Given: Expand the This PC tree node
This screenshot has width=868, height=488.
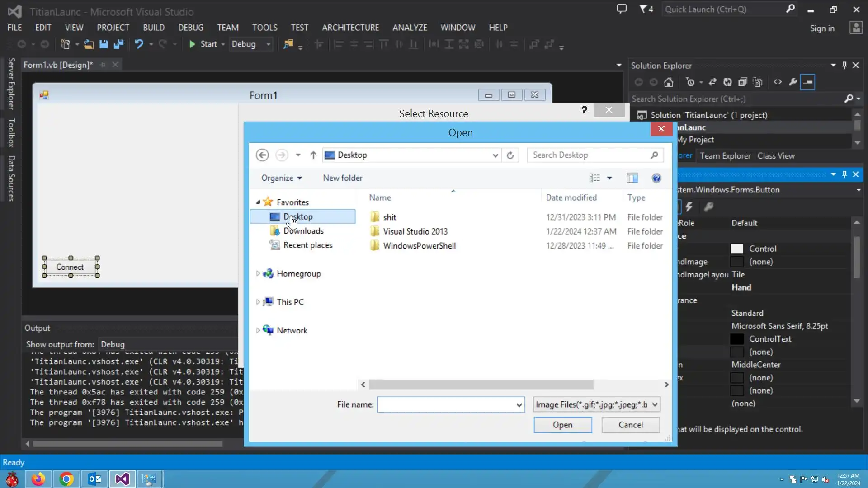Looking at the screenshot, I should 258,302.
